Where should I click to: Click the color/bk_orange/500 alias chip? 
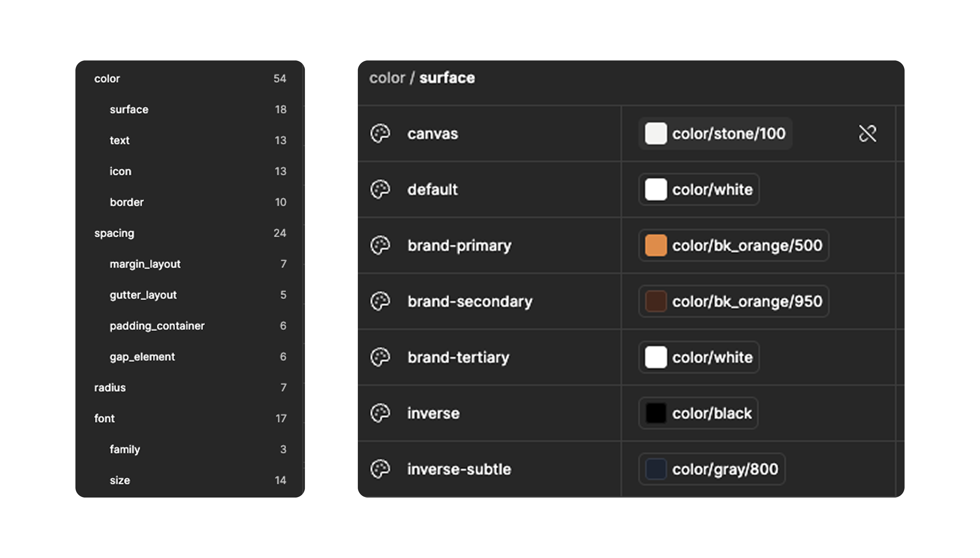(733, 245)
